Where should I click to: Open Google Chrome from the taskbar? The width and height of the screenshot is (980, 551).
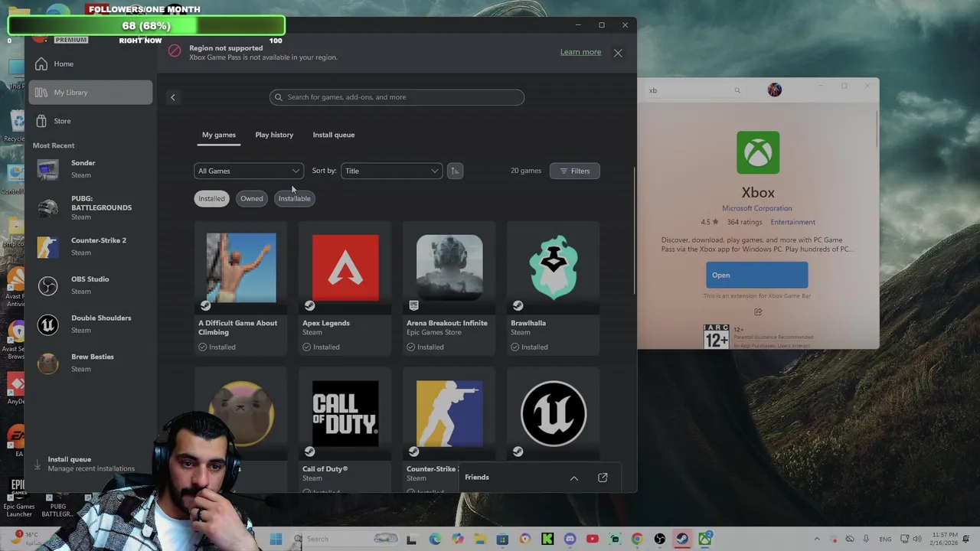(x=637, y=540)
